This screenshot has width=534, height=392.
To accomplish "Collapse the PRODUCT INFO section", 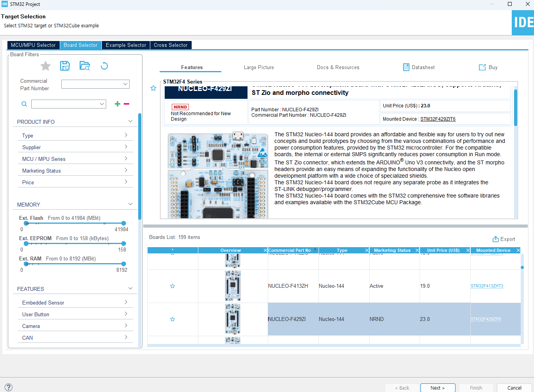I will [130, 121].
